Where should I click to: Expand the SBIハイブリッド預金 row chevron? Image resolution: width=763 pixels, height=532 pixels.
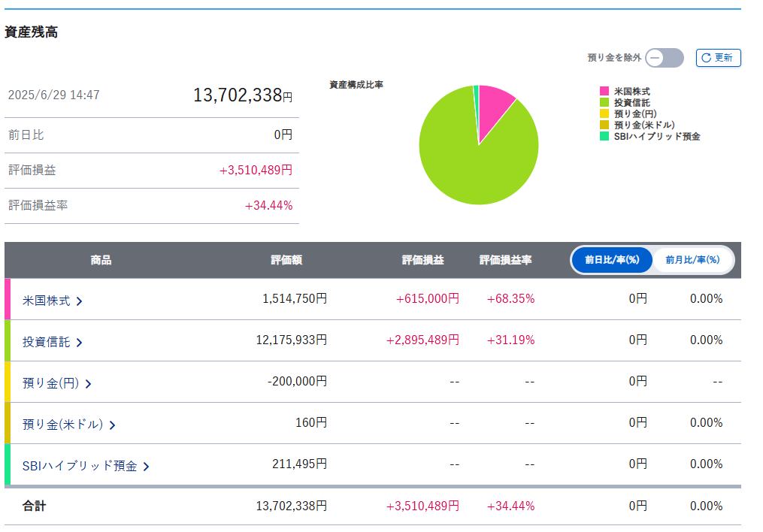click(146, 467)
